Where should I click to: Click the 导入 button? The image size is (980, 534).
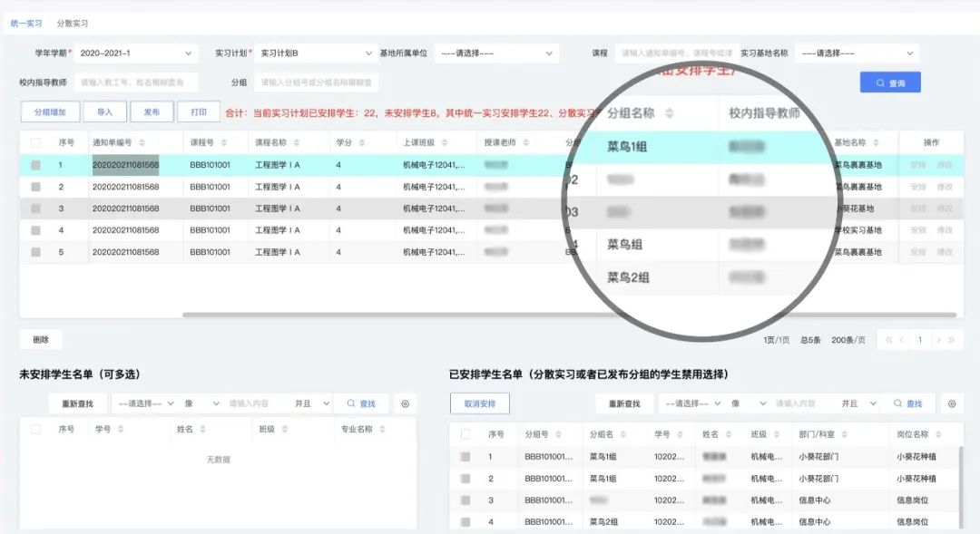point(105,112)
